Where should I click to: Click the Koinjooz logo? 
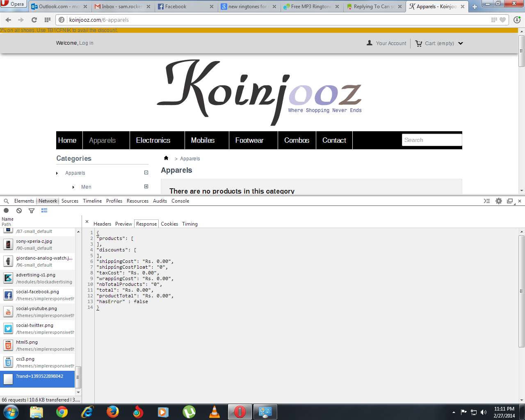[x=259, y=92]
